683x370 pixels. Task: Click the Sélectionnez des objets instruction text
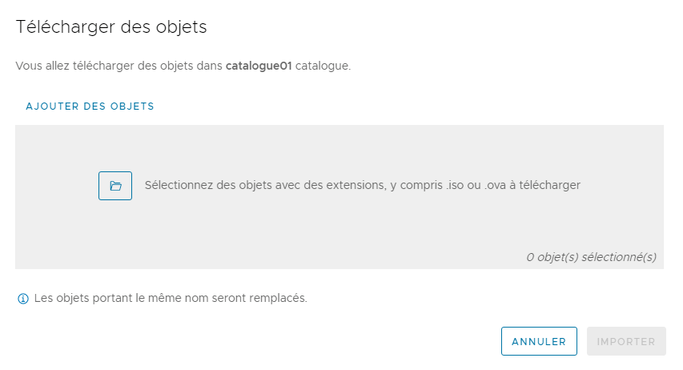click(362, 185)
